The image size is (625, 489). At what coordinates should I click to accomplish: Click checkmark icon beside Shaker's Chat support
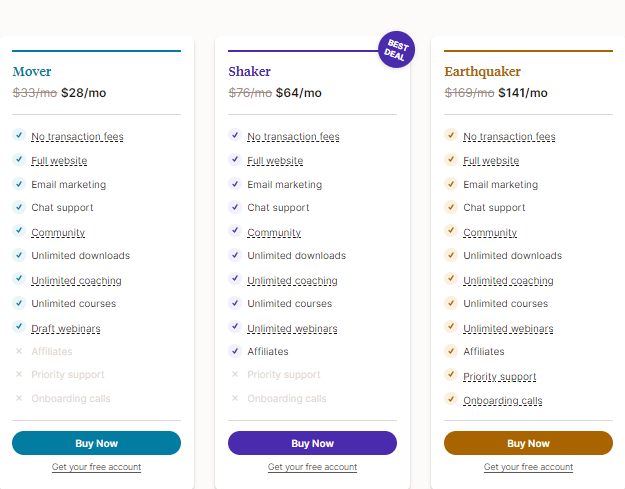point(235,208)
